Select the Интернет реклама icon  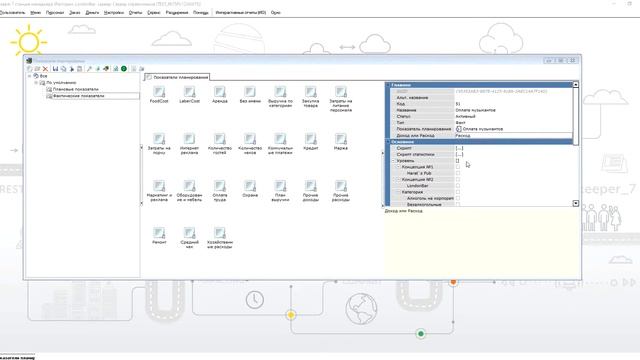pos(189,139)
